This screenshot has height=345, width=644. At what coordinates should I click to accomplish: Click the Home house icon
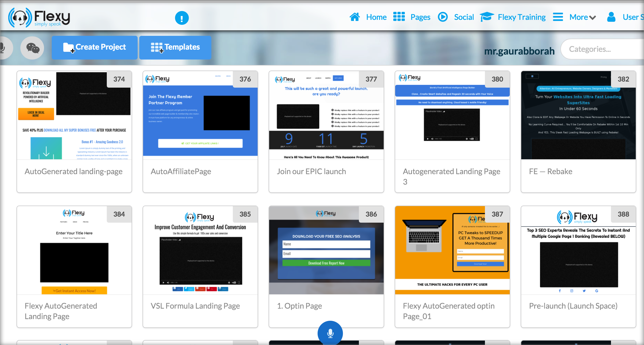point(354,17)
